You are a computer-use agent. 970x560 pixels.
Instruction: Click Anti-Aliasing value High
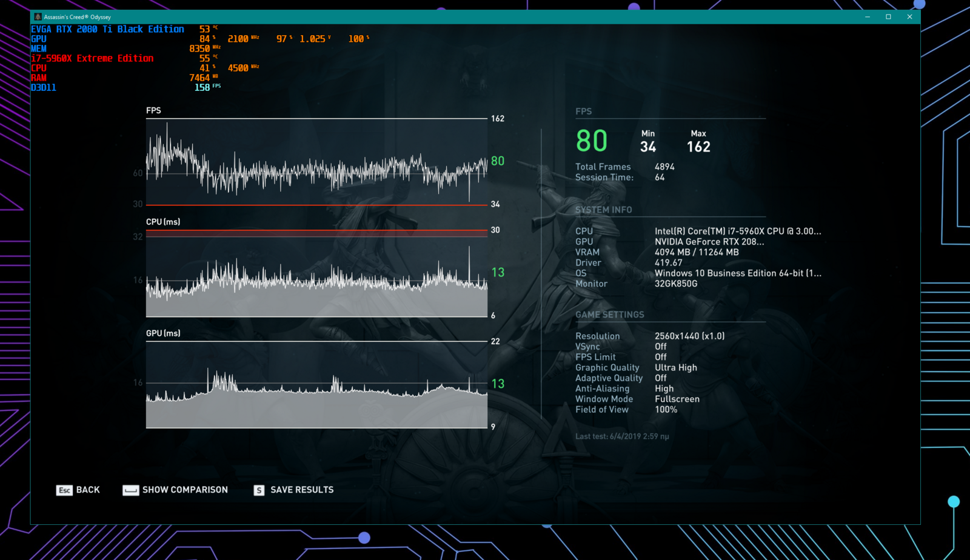coord(664,388)
